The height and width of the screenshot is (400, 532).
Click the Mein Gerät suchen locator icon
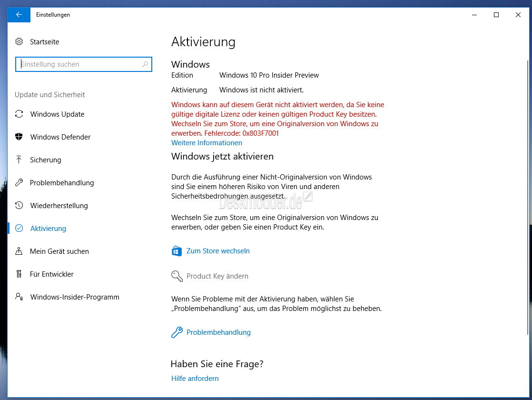[19, 251]
